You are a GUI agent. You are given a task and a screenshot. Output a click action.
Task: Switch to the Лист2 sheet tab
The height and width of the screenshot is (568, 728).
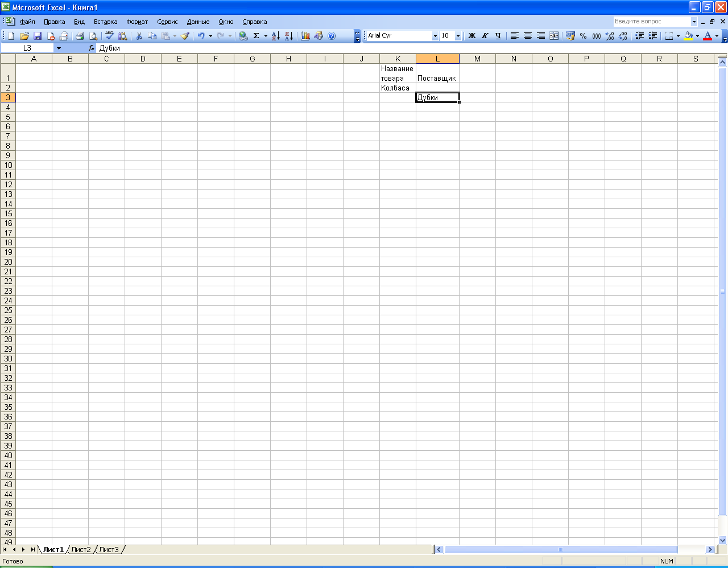coord(81,549)
